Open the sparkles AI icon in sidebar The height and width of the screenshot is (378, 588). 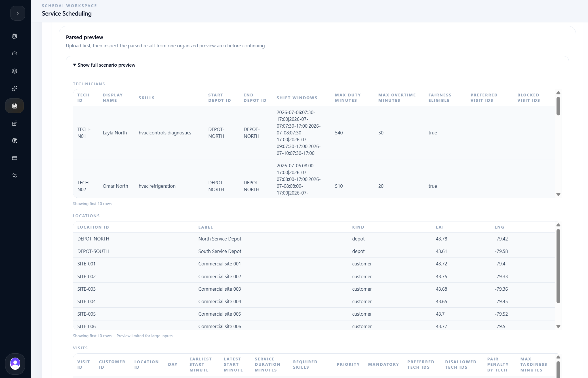click(15, 88)
